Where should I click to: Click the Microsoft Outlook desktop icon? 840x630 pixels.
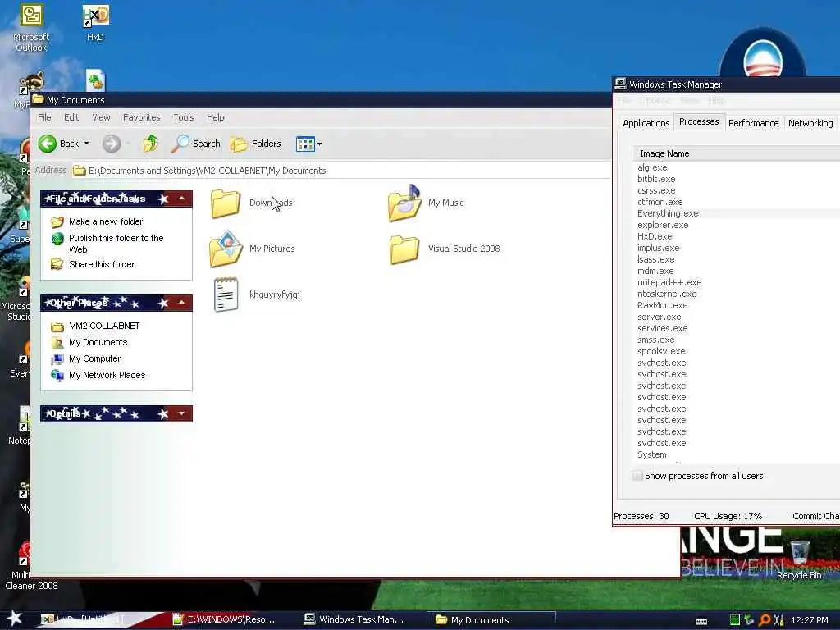pyautogui.click(x=32, y=16)
